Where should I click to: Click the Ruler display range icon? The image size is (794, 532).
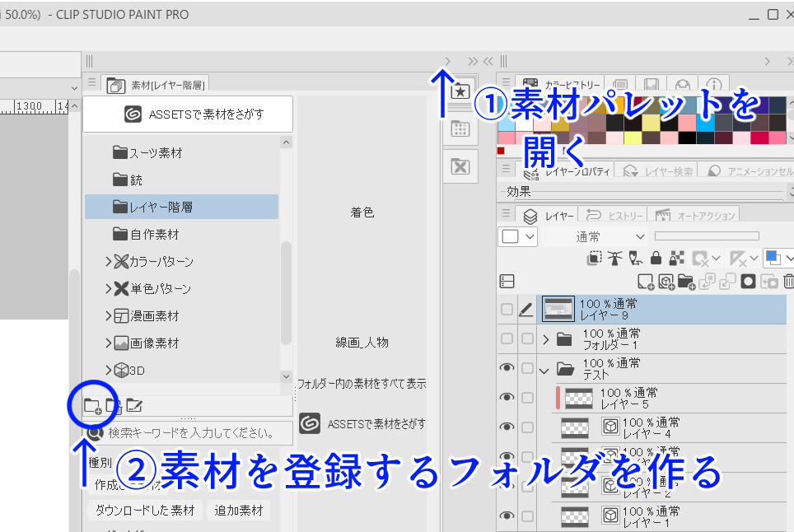tap(738, 259)
